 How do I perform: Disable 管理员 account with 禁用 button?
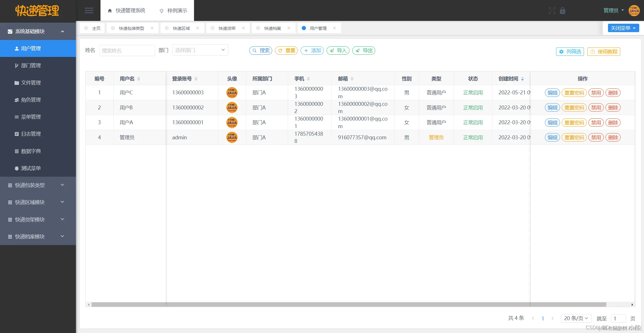596,138
